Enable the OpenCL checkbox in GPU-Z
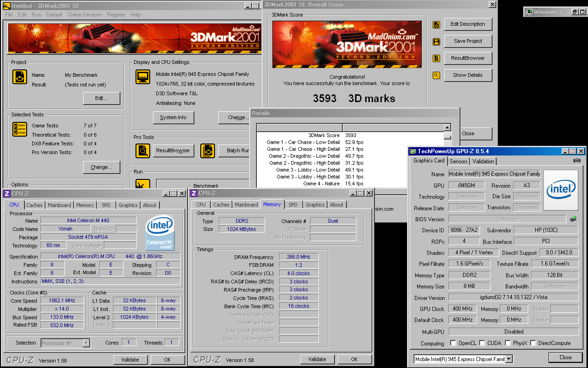The height and width of the screenshot is (368, 588). coord(453,343)
